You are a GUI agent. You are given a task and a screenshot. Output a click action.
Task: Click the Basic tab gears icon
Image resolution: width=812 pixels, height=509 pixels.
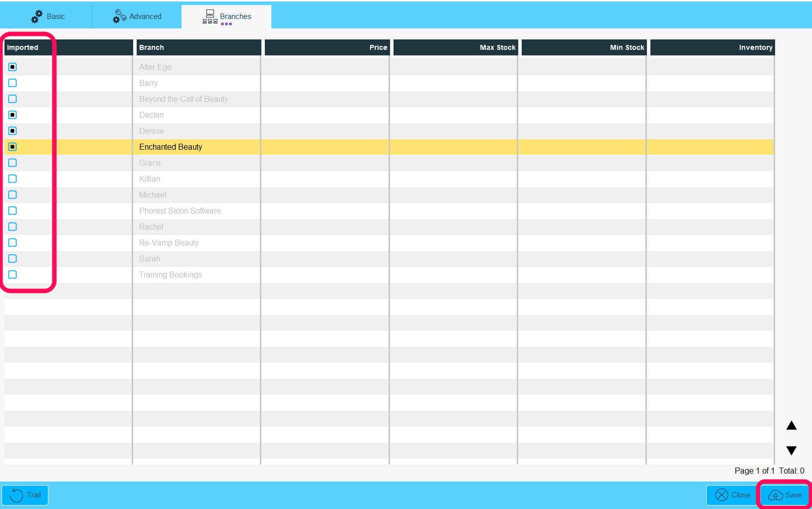[37, 16]
